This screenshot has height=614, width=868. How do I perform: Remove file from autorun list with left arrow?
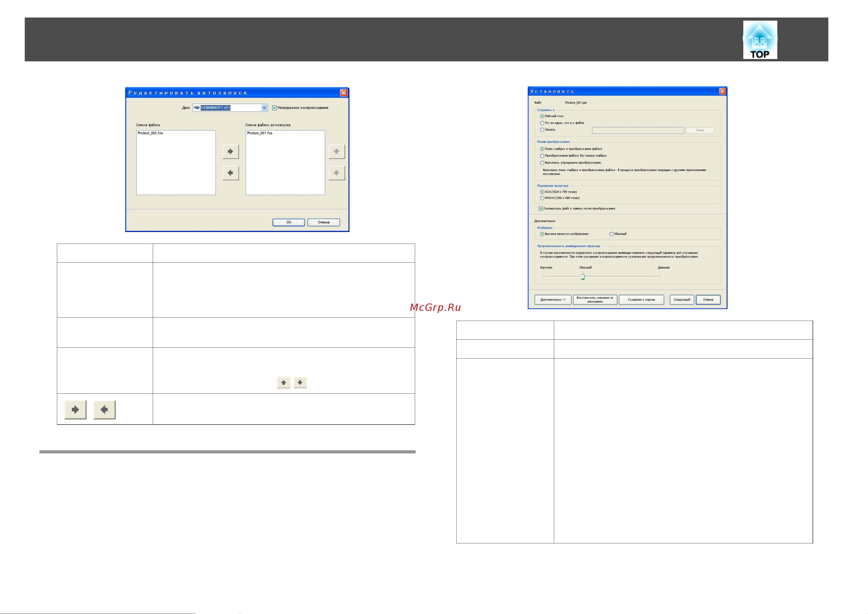point(231,173)
